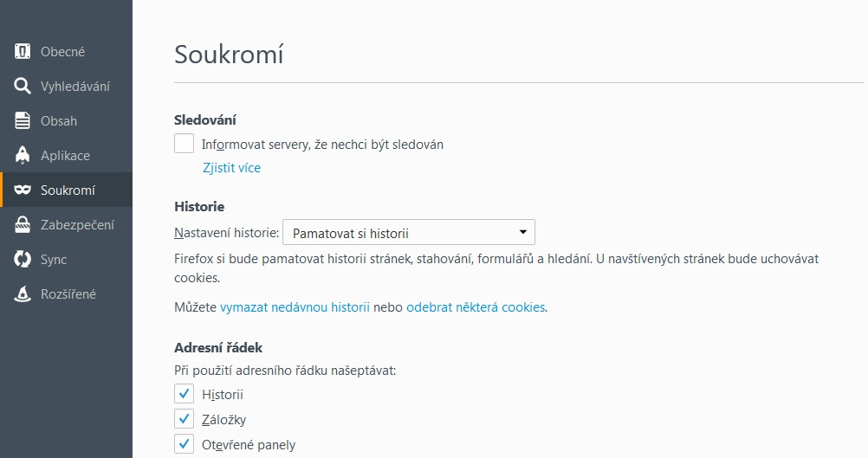Open the Zabezpečení padlock icon
The width and height of the screenshot is (868, 458).
(23, 224)
